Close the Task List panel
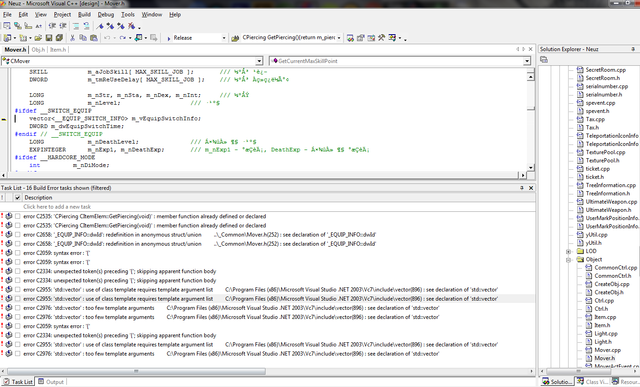 (531, 188)
